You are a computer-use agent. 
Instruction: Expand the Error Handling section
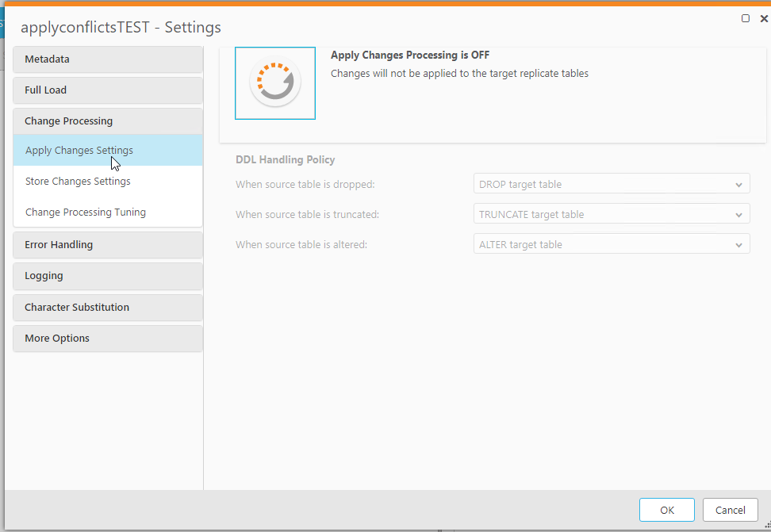point(108,245)
